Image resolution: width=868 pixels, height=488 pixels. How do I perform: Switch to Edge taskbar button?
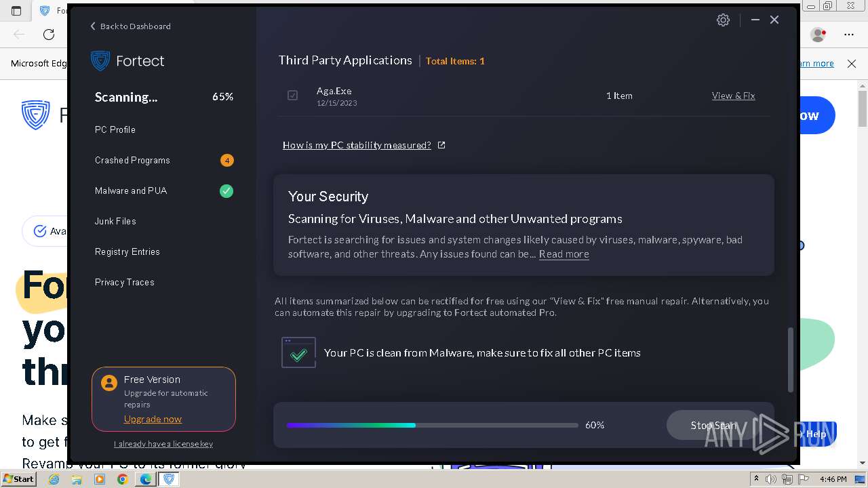(145, 479)
